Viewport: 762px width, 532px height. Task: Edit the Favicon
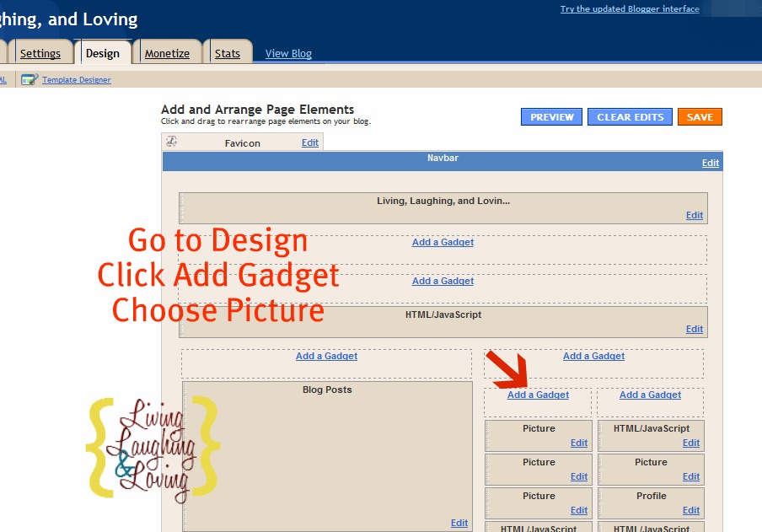point(309,142)
